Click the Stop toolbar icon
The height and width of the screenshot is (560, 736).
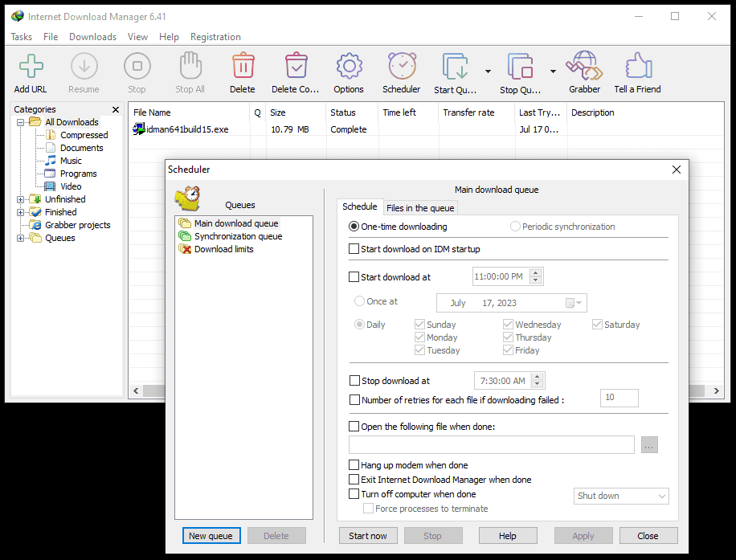coord(137,66)
